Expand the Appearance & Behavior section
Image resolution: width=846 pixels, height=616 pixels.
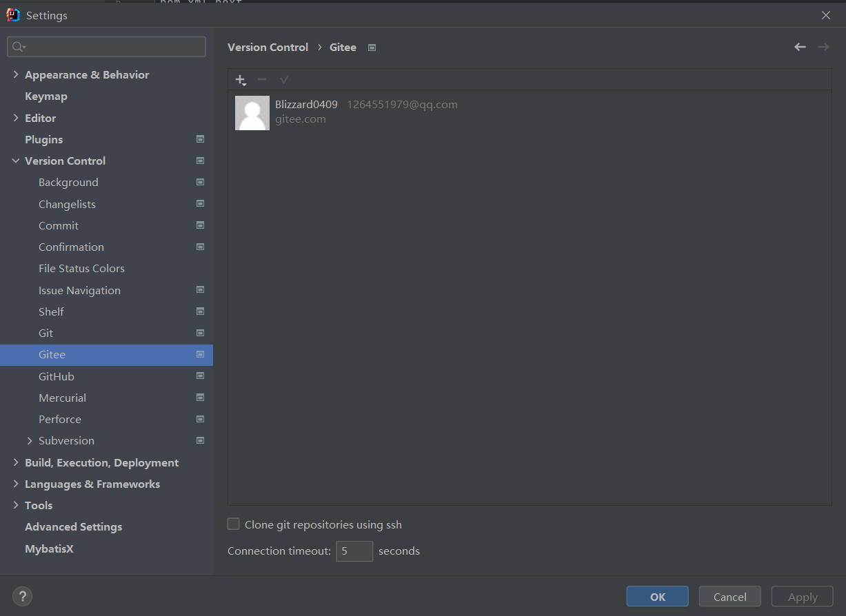[16, 74]
